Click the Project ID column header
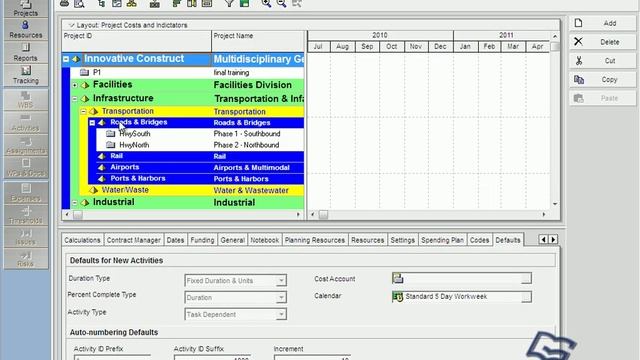 (x=137, y=41)
